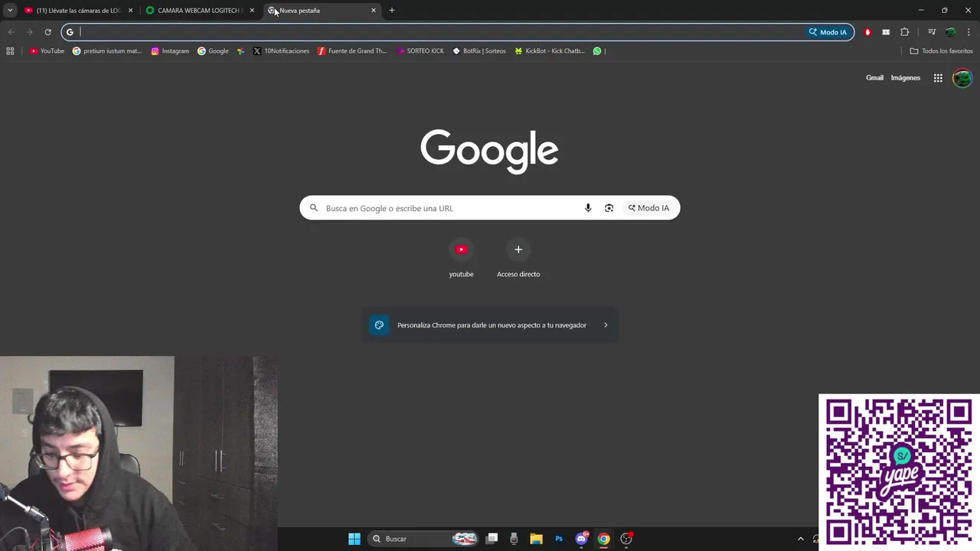The height and width of the screenshot is (551, 980).
Task: Open the Instagram bookmark
Action: click(x=170, y=51)
